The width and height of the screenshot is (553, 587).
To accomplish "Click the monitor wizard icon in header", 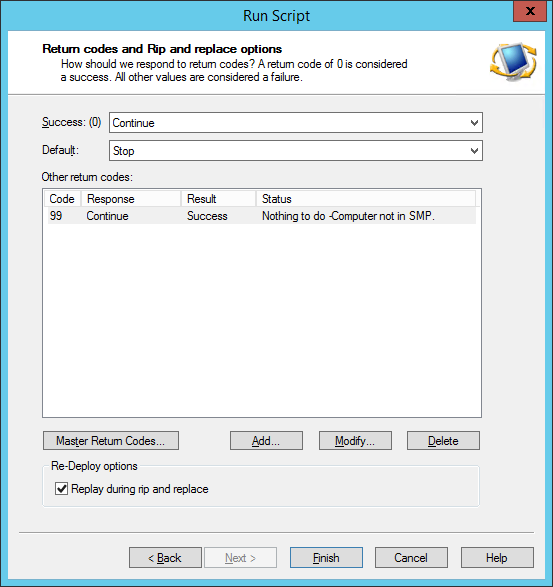I will pos(513,61).
